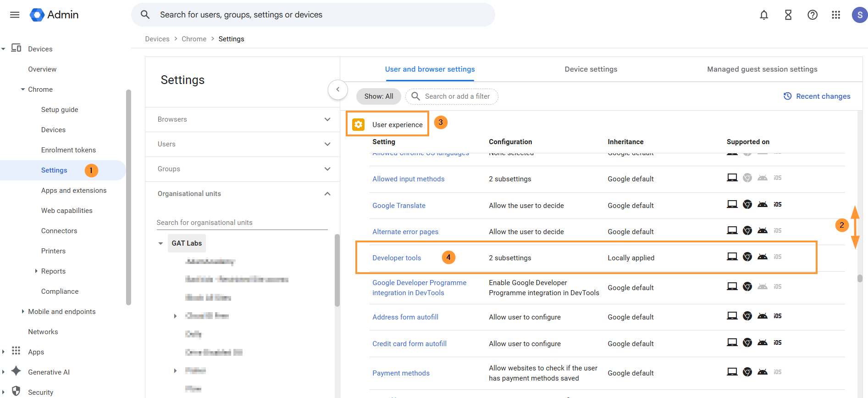Open the notifications bell
868x398 pixels.
point(764,15)
